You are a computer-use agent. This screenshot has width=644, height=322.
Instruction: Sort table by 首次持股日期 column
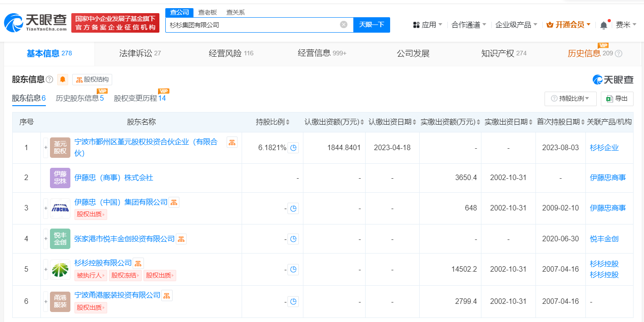561,122
